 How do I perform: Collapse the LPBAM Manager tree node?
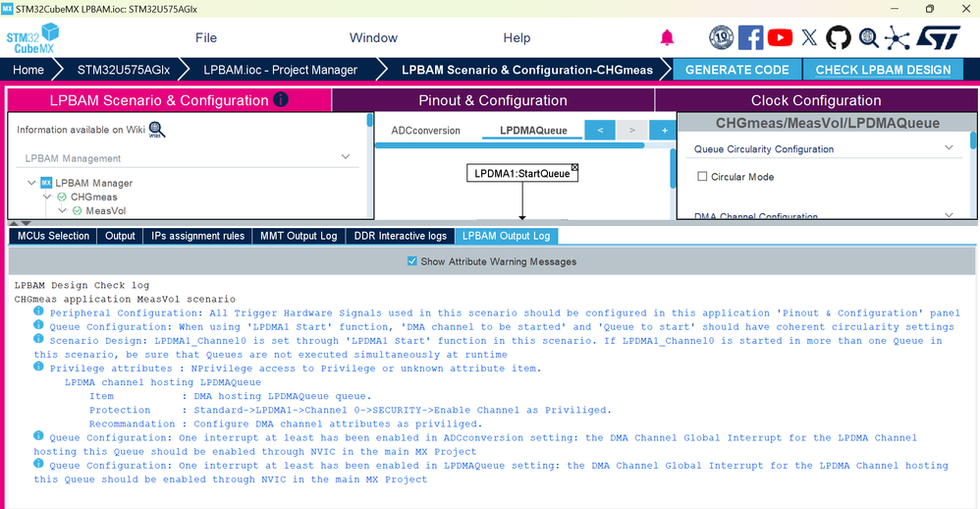31,183
